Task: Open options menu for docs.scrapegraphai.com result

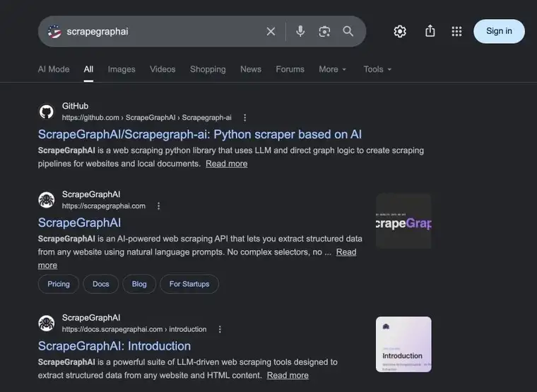Action: click(x=220, y=329)
